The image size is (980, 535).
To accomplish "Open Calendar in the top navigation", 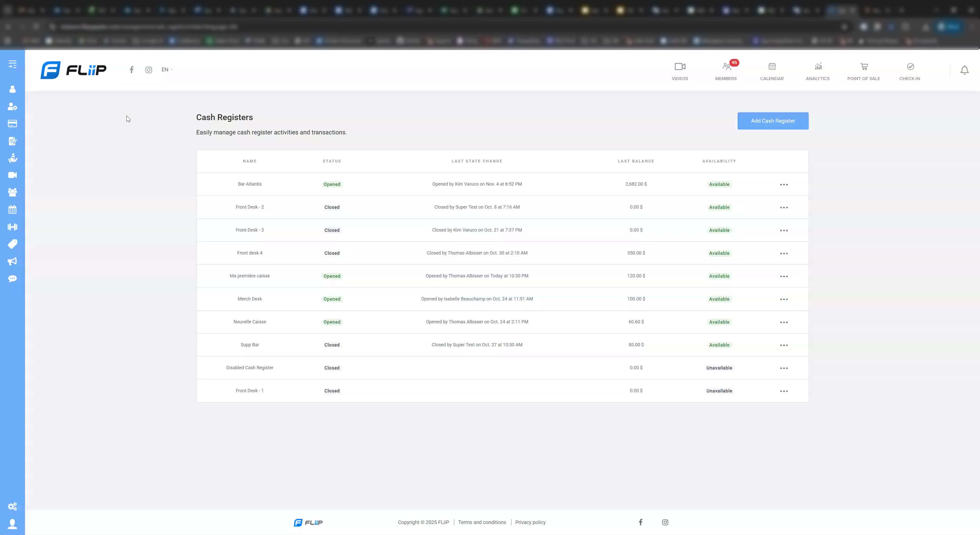I will (772, 71).
